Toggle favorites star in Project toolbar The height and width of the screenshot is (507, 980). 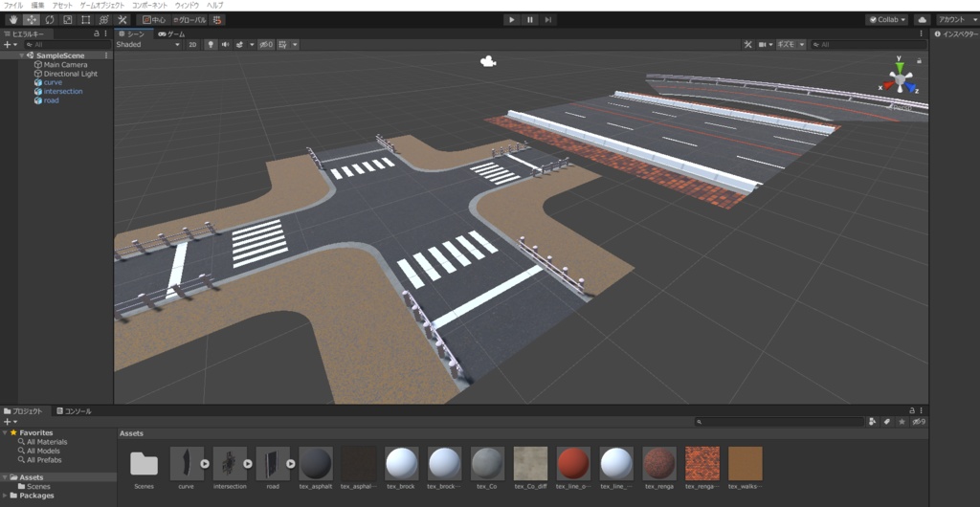click(902, 422)
